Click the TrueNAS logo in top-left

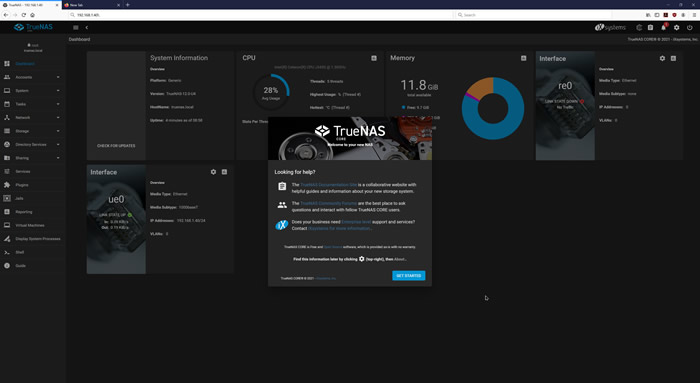[33, 27]
